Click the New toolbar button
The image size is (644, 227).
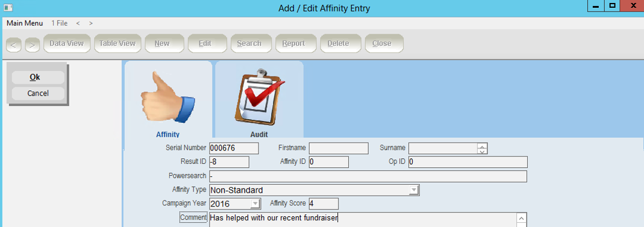[164, 43]
